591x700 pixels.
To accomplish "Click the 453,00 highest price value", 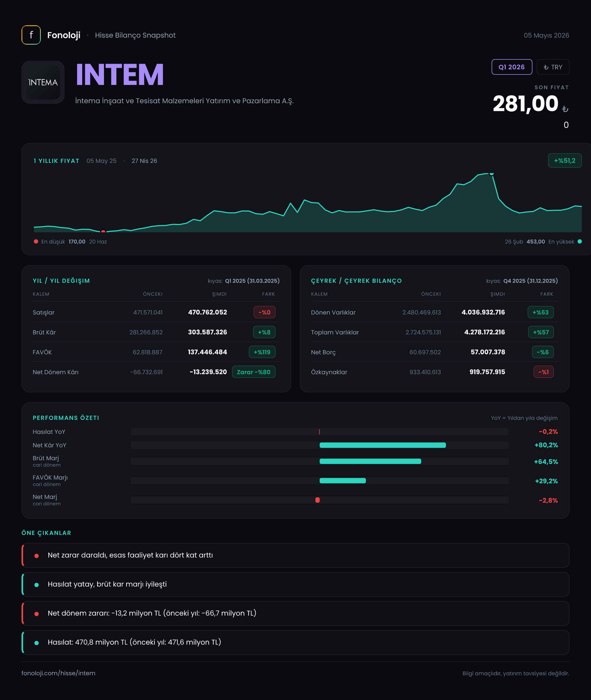I will (x=535, y=241).
